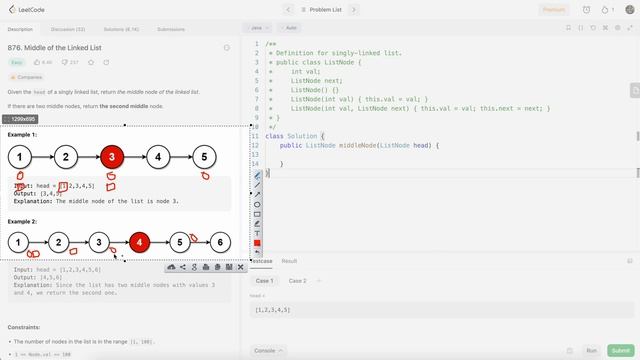Open the Java language dropdown

[x=258, y=28]
